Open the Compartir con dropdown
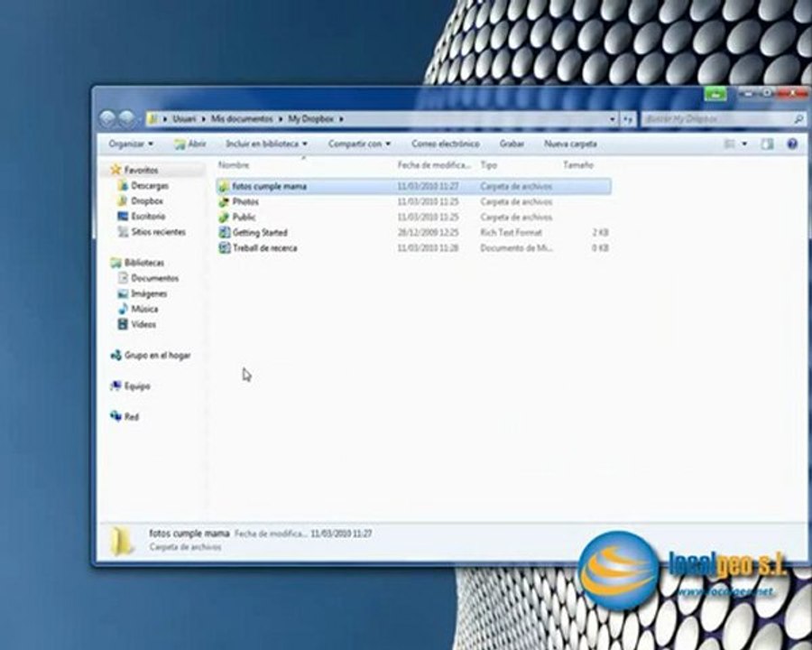812x650 pixels. click(359, 144)
